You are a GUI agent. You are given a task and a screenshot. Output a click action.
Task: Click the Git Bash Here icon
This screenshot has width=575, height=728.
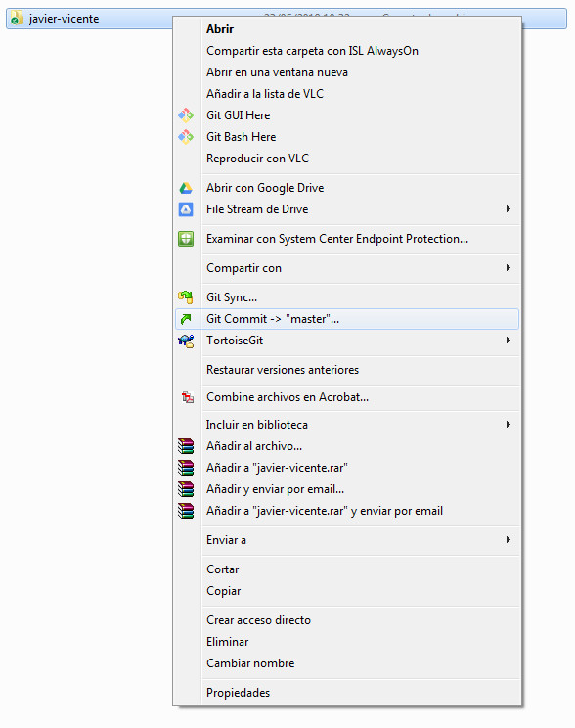tap(186, 137)
